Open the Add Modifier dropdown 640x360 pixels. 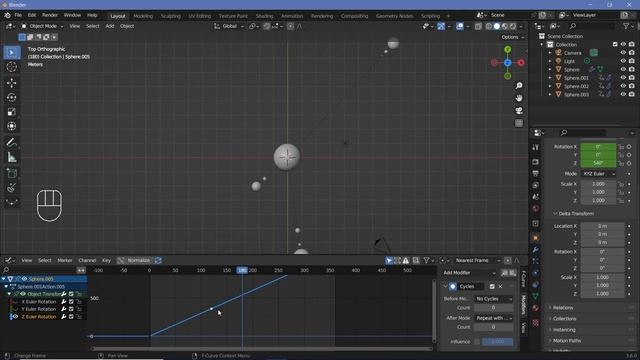[469, 273]
